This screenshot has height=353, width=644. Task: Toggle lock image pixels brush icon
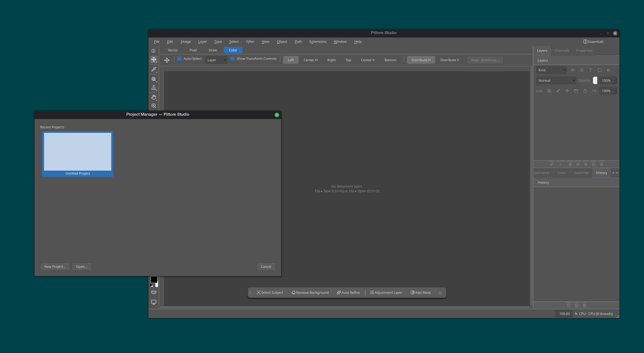(558, 91)
